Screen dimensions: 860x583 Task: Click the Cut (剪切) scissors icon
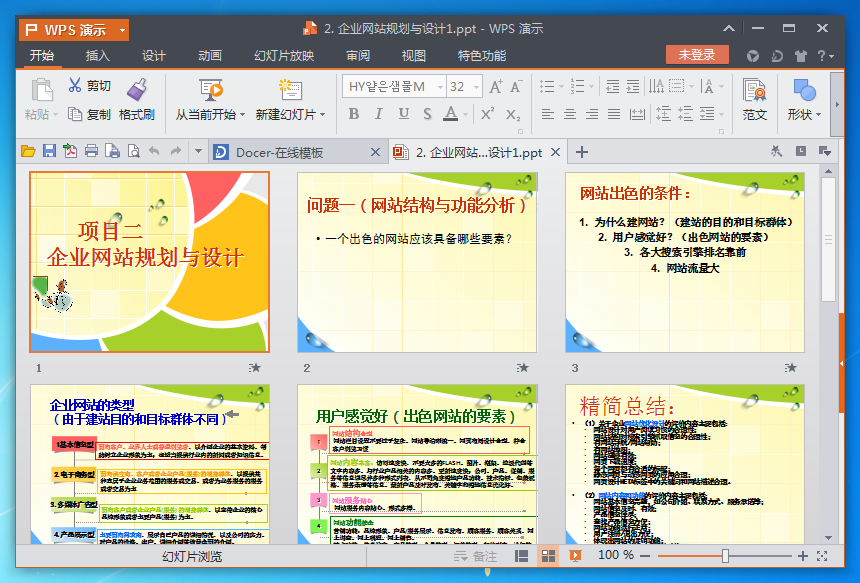tap(75, 86)
